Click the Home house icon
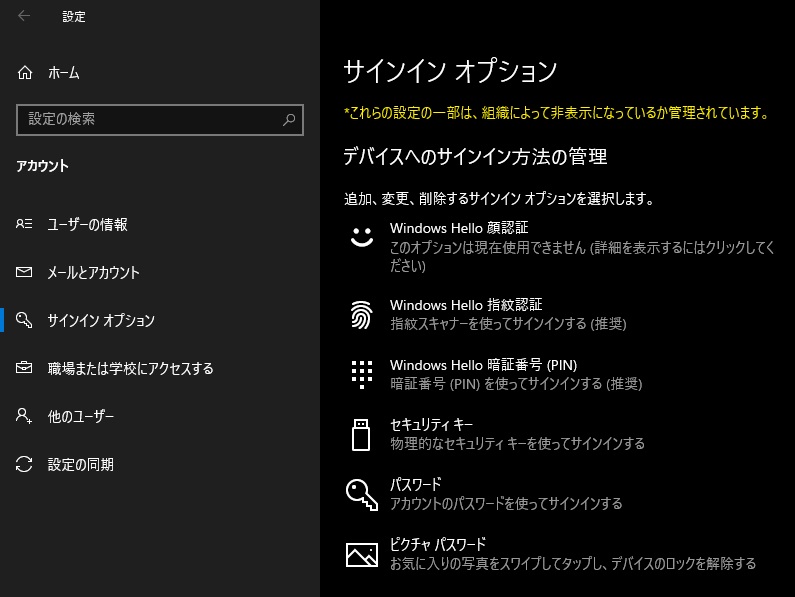 [x=25, y=73]
